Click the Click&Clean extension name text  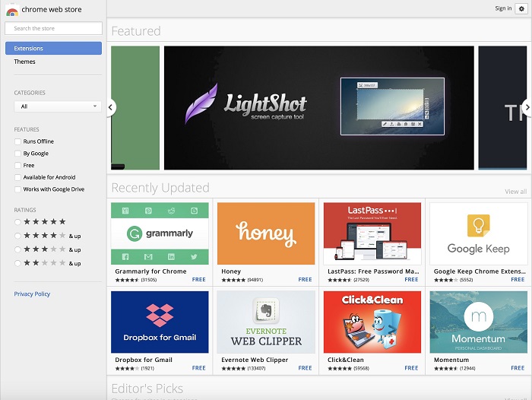pos(345,360)
